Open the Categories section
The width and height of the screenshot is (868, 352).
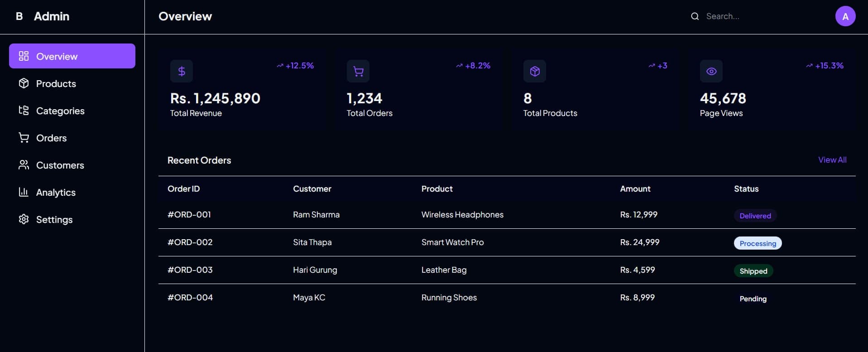[x=72, y=111]
